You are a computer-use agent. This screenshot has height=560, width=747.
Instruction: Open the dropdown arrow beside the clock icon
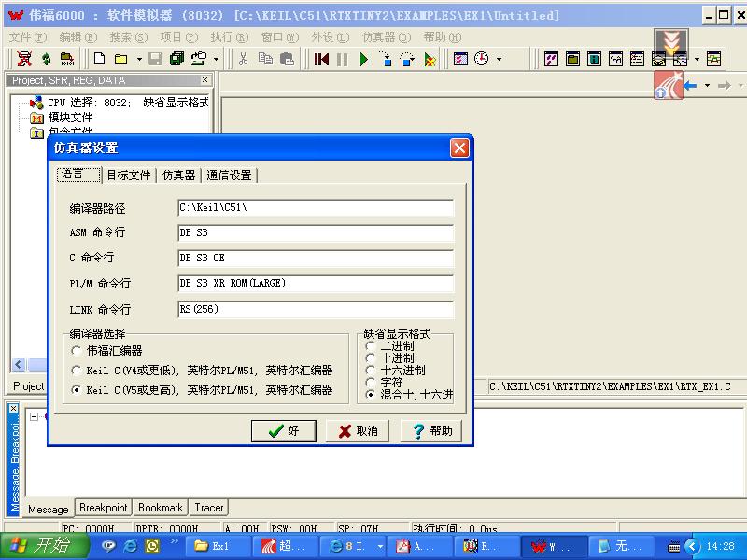[x=499, y=60]
